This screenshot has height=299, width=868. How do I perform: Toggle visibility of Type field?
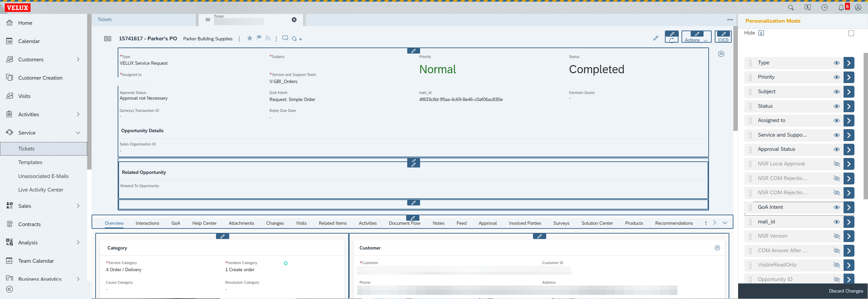click(x=836, y=63)
